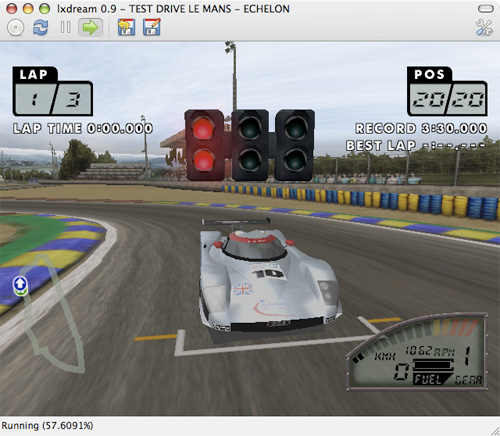This screenshot has height=436, width=500.
Task: Click the Running status text in the status bar
Action: tap(47, 426)
